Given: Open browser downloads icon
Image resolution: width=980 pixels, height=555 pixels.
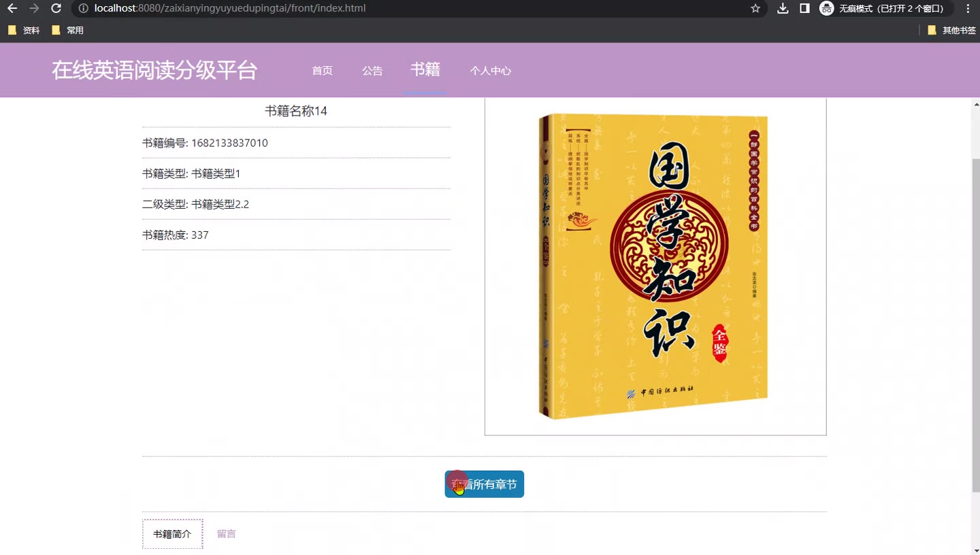Looking at the screenshot, I should [x=783, y=8].
